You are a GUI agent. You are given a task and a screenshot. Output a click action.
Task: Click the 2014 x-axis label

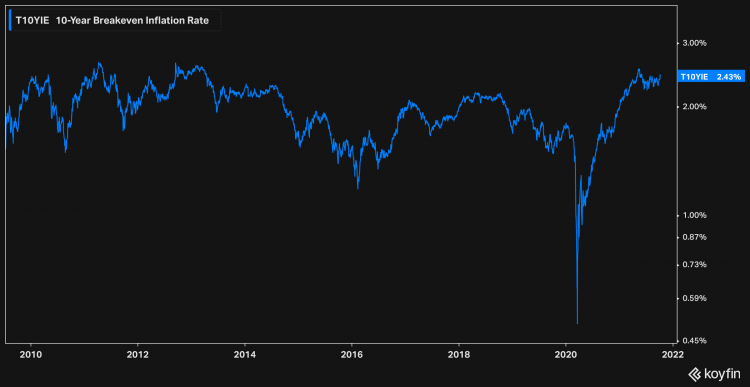(x=244, y=354)
